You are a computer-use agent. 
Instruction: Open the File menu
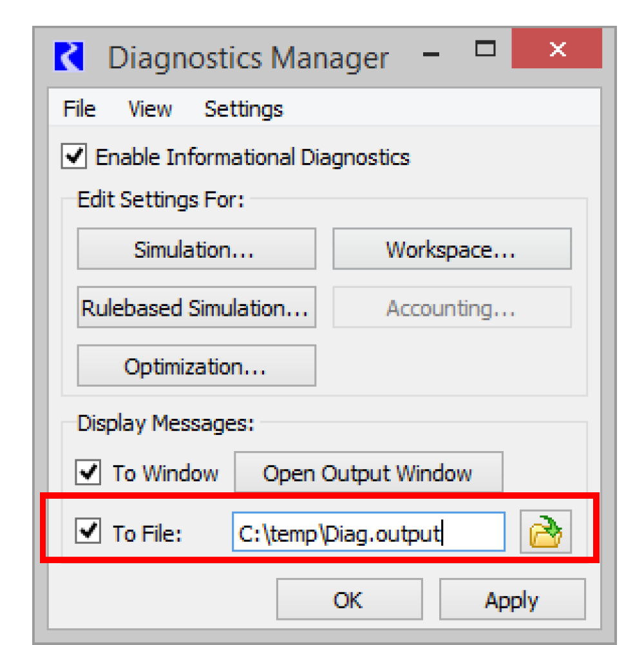click(x=79, y=109)
